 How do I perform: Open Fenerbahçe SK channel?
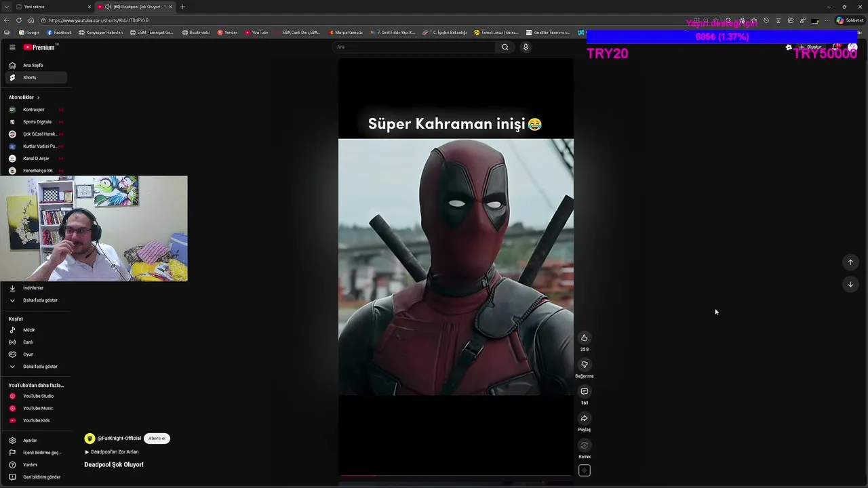[x=35, y=171]
